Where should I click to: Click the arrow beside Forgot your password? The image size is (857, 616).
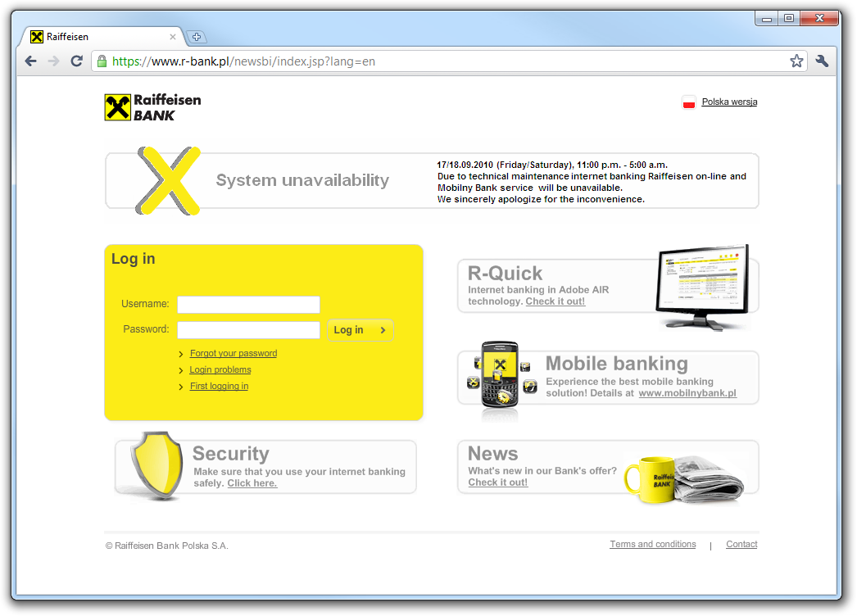tap(181, 354)
